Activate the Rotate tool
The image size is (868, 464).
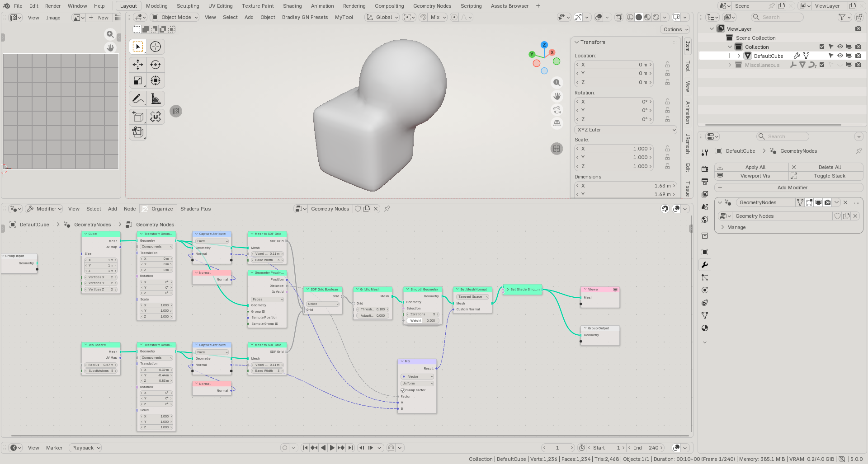[156, 65]
